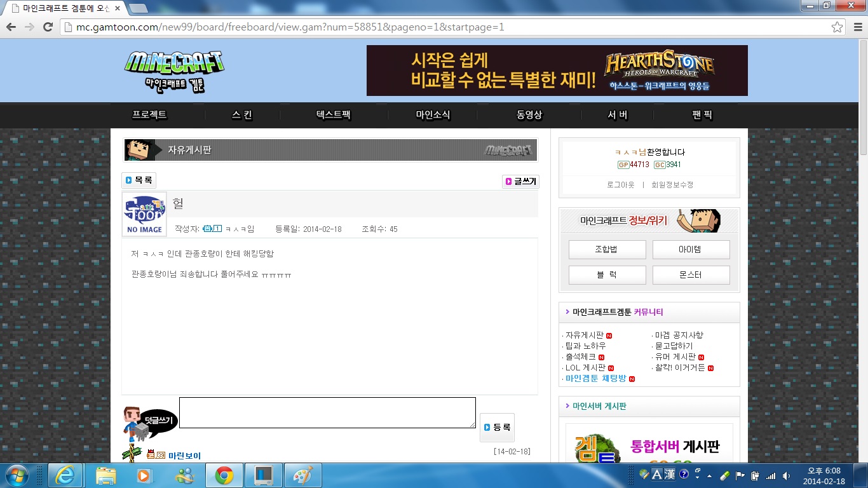Open the 조합법 wiki button

(607, 250)
